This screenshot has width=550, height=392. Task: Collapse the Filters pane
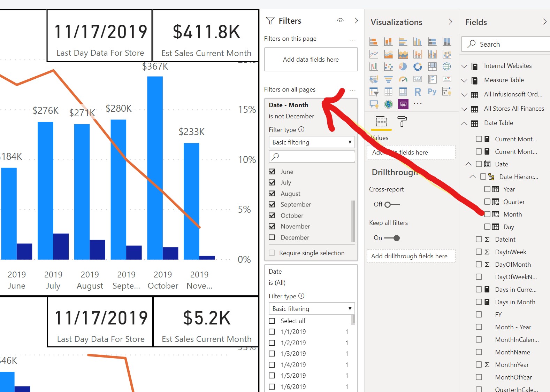356,21
